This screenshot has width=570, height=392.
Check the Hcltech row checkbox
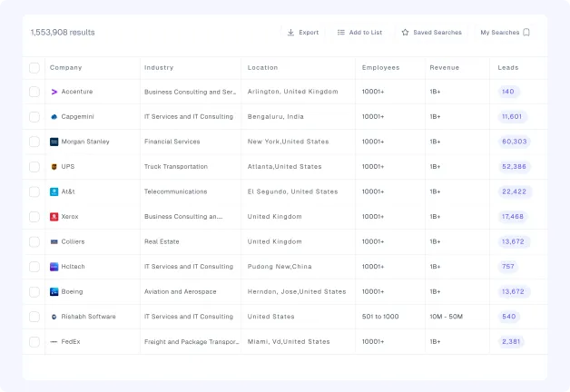pos(34,267)
